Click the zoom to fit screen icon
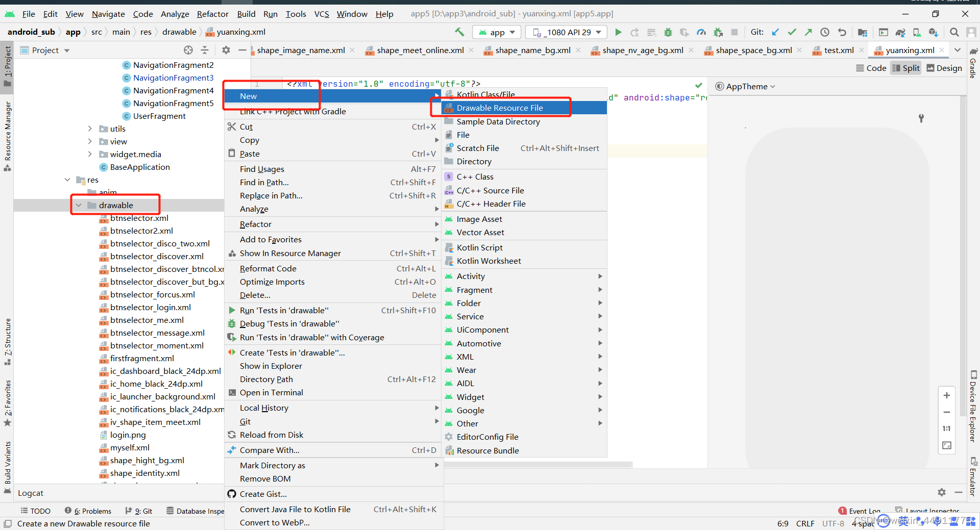980x530 pixels. pos(947,445)
